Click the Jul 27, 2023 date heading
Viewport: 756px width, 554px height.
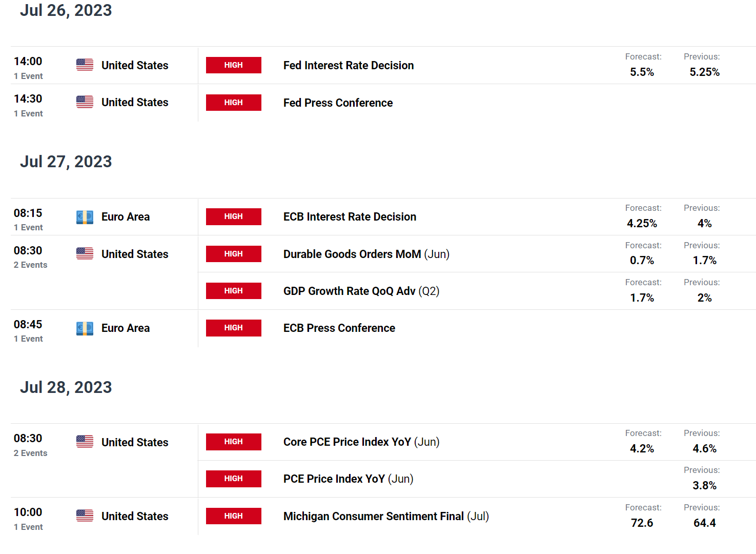(66, 162)
